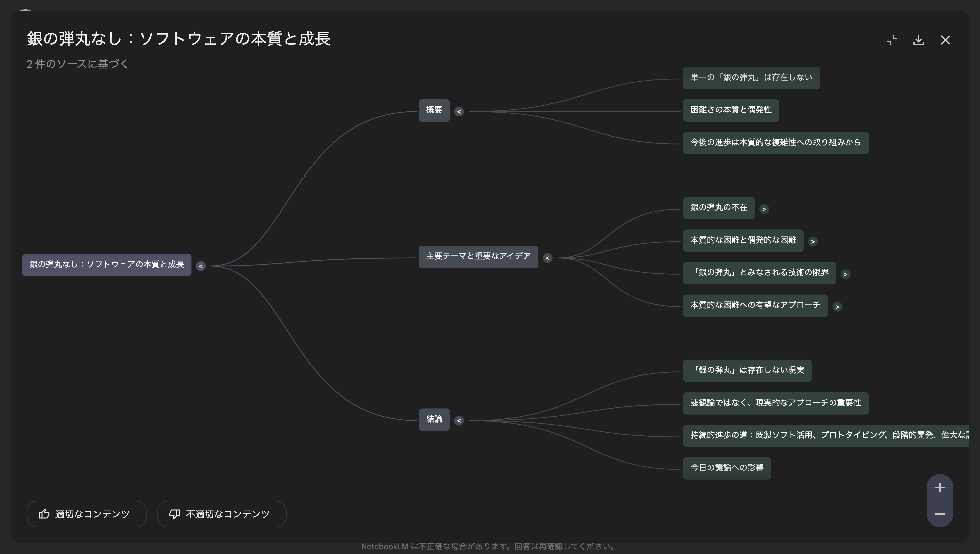Collapse the 結論 node chevron
The height and width of the screenshot is (554, 980).
459,420
